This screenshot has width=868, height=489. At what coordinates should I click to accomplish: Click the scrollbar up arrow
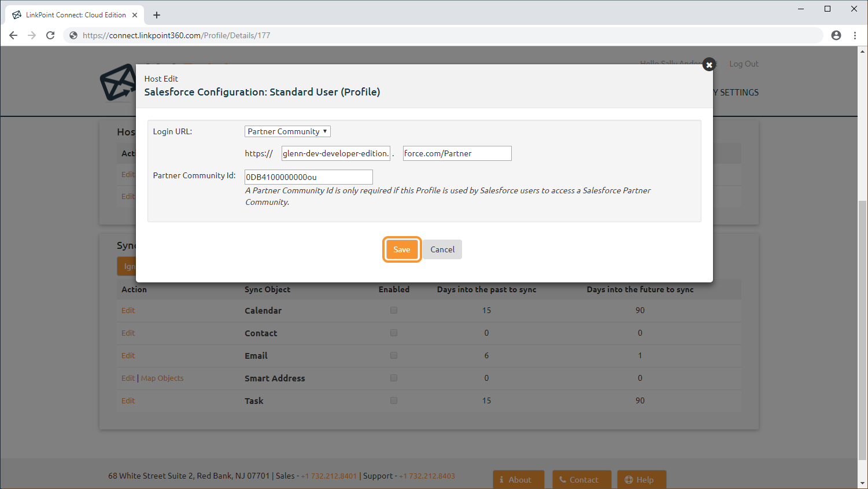point(863,52)
